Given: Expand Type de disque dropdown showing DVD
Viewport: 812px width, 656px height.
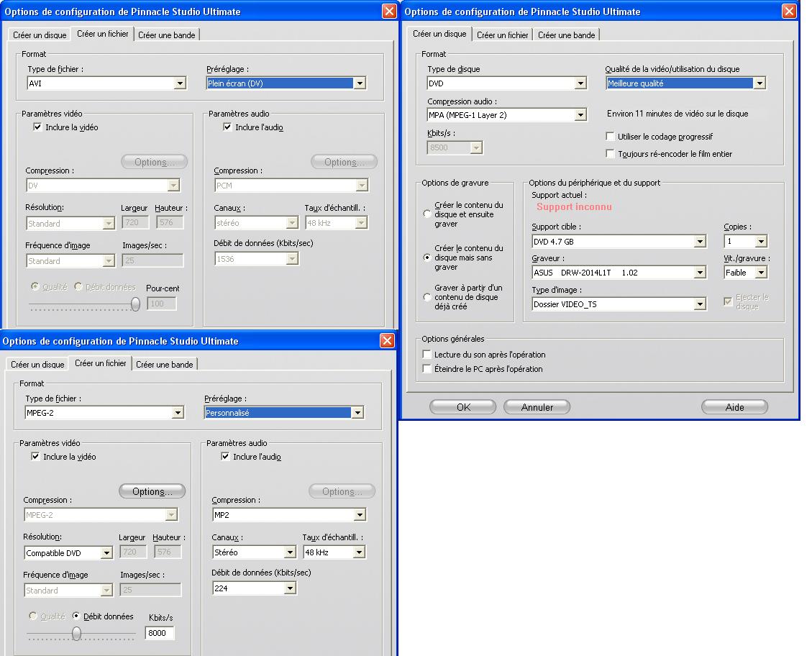Looking at the screenshot, I should (507, 83).
